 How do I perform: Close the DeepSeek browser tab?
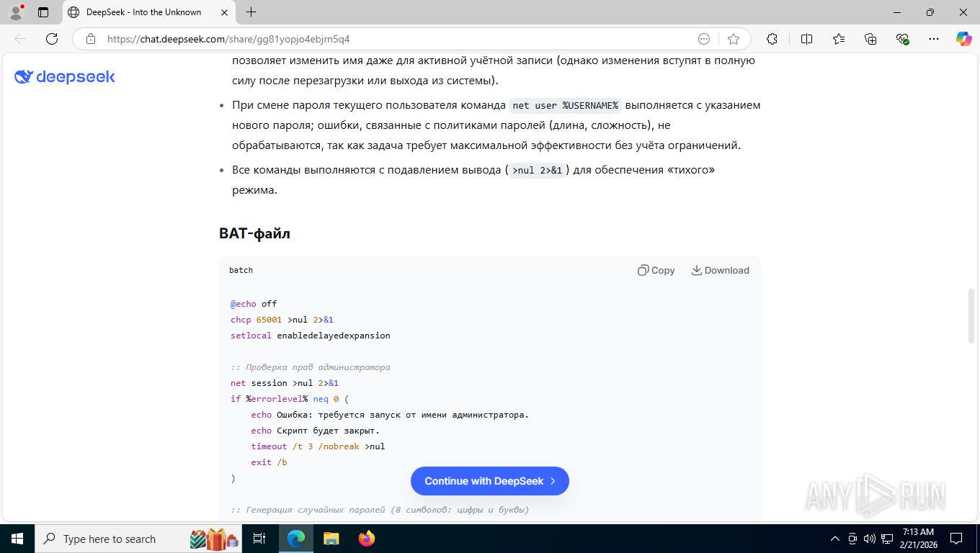pos(224,12)
